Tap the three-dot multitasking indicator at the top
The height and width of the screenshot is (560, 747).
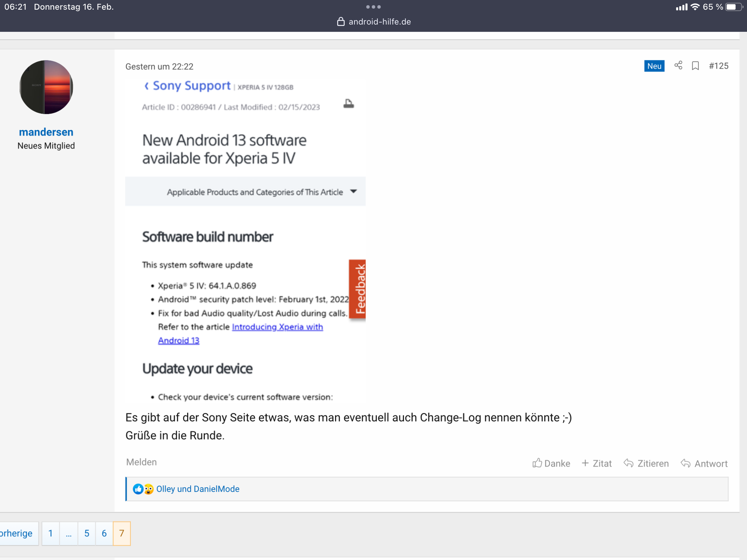(373, 7)
